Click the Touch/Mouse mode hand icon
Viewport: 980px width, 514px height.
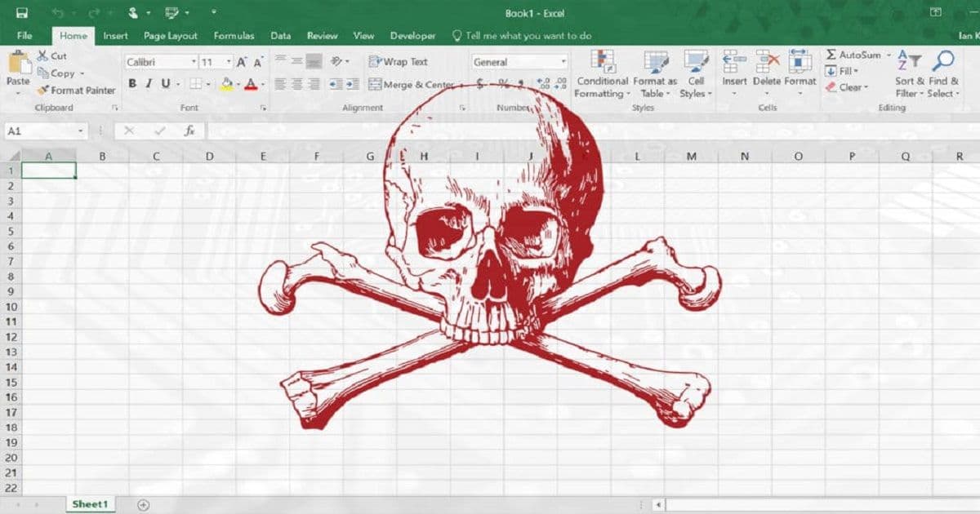(133, 13)
